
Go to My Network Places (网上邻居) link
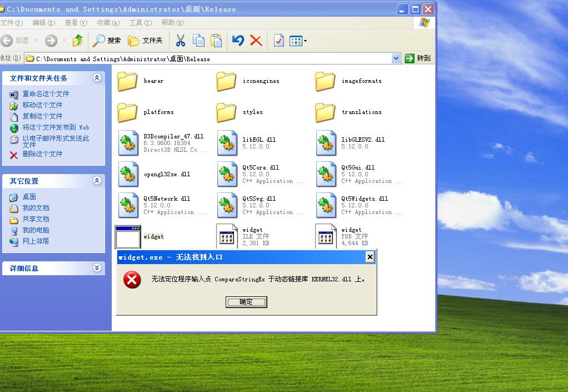tap(36, 241)
